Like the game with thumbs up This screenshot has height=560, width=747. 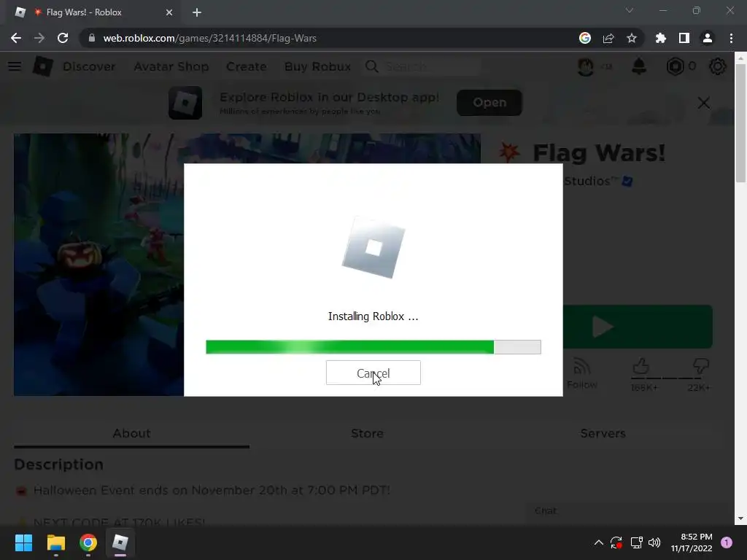click(x=641, y=367)
